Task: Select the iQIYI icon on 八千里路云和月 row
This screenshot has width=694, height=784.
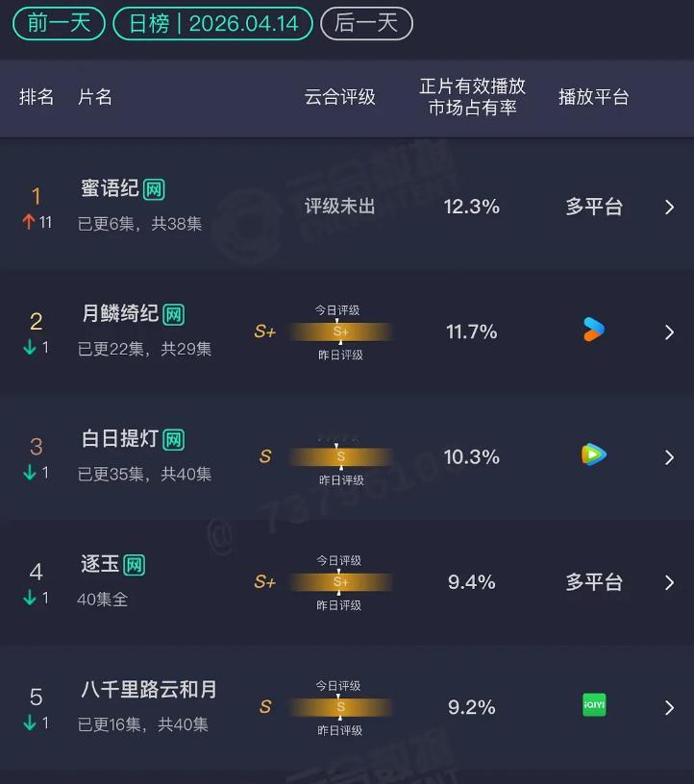Action: (594, 705)
